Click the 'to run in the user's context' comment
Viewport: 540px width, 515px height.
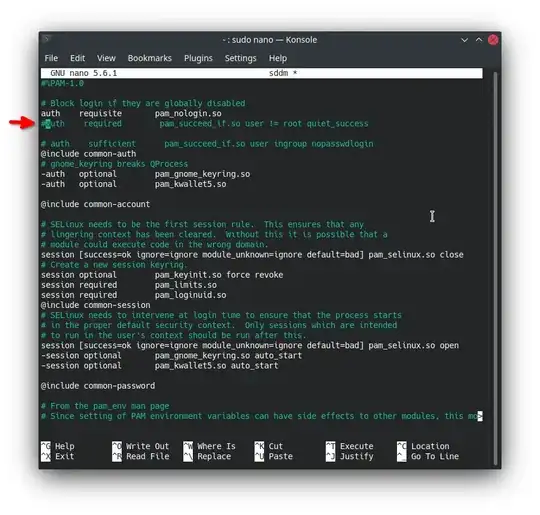(174, 336)
